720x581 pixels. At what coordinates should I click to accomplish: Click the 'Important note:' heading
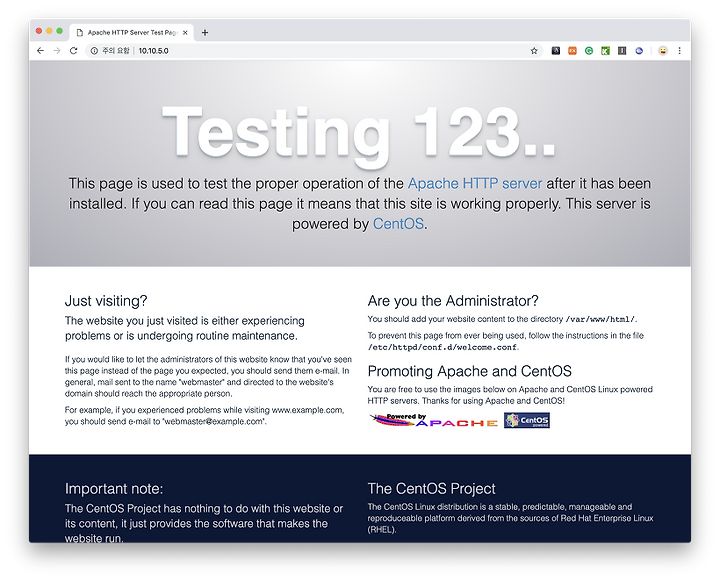[x=114, y=489]
